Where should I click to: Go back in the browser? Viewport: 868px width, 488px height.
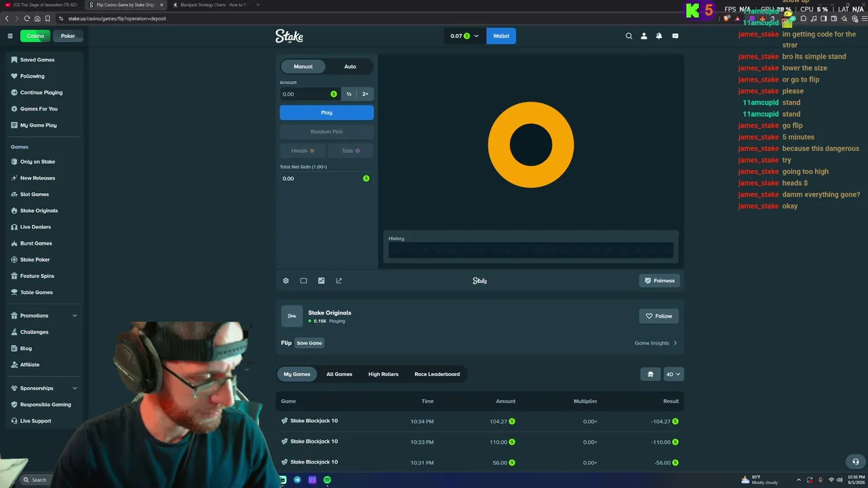pos(7,18)
